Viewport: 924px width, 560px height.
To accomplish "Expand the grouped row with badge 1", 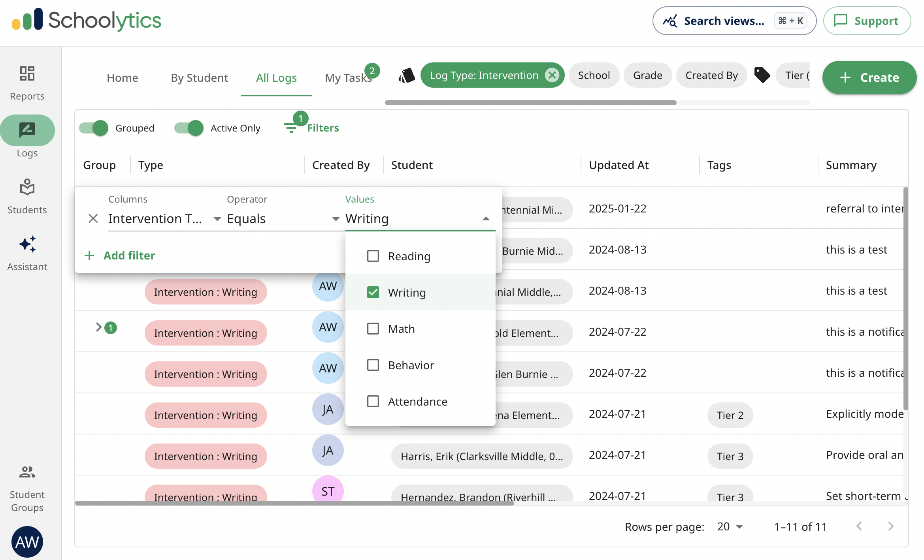I will point(98,327).
